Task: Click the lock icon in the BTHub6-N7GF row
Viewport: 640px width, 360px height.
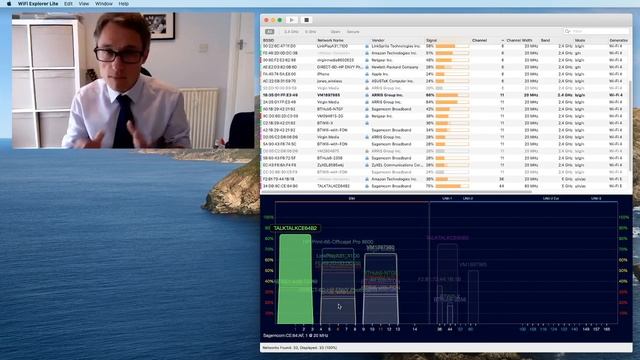Action: tap(367, 109)
